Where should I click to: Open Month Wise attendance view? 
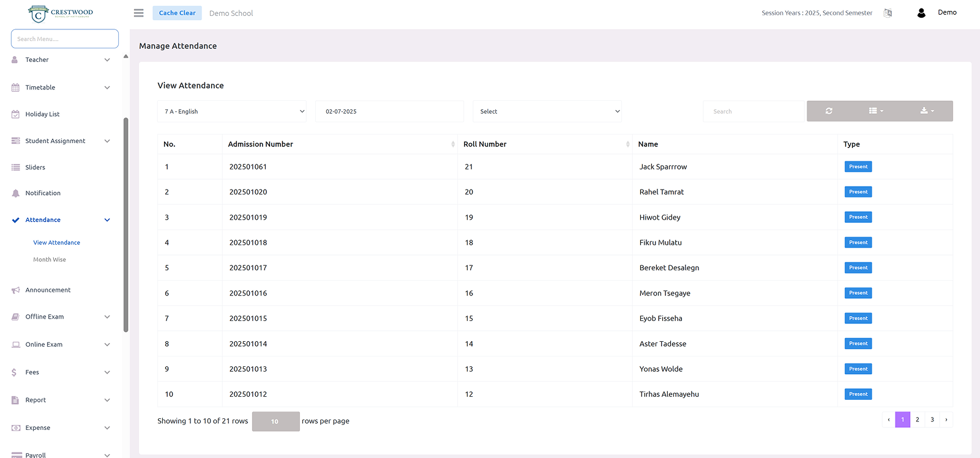(x=50, y=260)
